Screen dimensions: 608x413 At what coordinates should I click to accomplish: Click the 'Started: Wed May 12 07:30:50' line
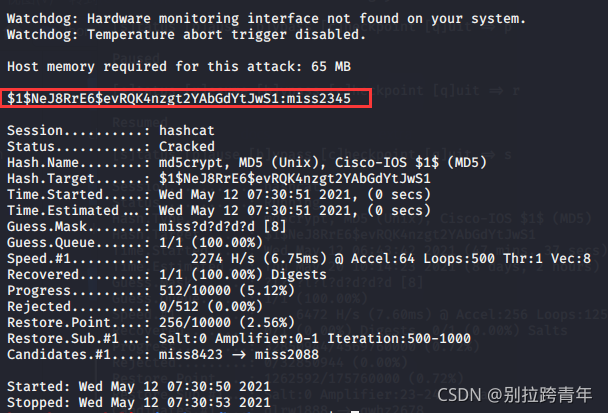tap(139, 387)
